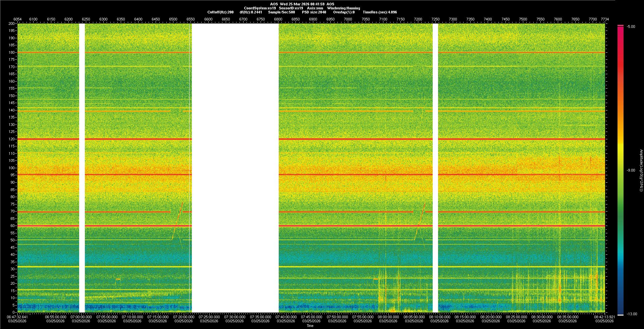644x329 pixels.
Task: Click the white bottom marker of the colorbar
Action: pos(621,315)
